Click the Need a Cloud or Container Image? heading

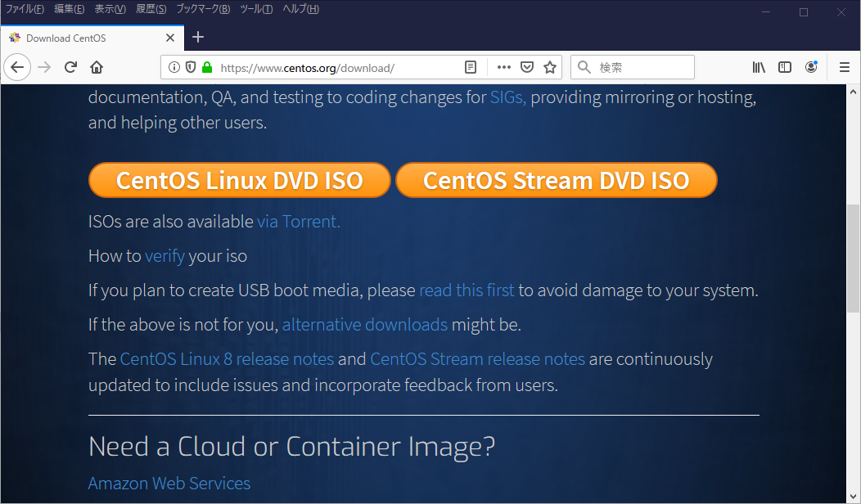point(291,447)
